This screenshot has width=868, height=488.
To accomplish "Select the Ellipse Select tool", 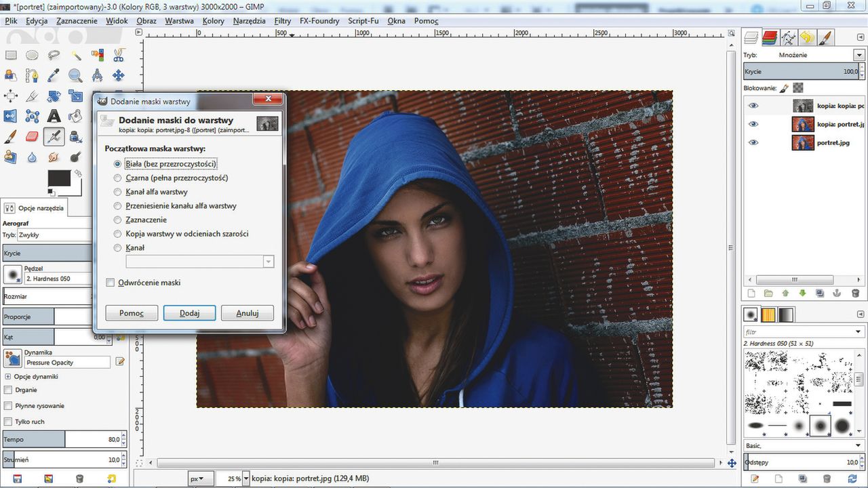I will click(x=32, y=55).
